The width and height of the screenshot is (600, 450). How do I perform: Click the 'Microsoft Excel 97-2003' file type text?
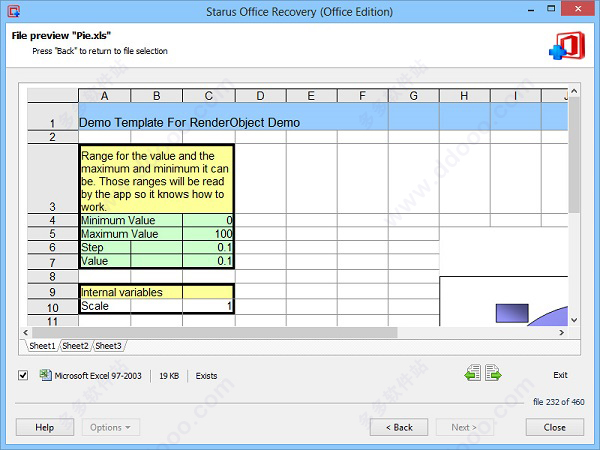tap(98, 376)
